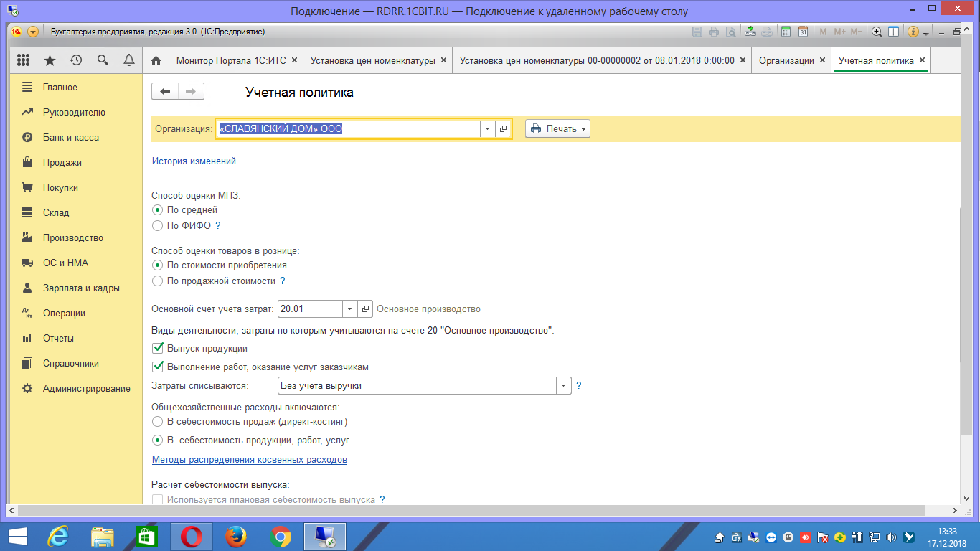
Task: Click the open icon beside account 20.01
Action: point(365,309)
